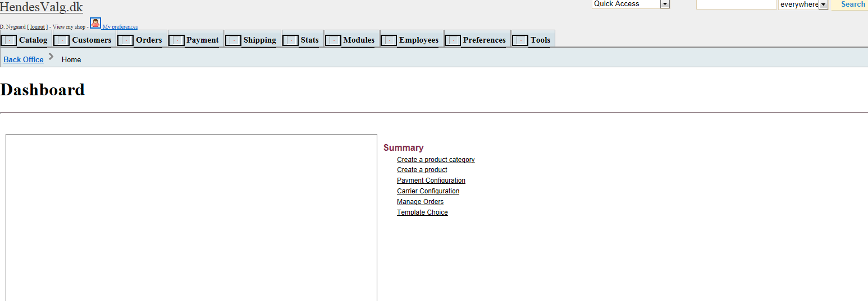Viewport: 868px width, 301px height.
Task: Click the icon beside the Stats tab
Action: (290, 40)
